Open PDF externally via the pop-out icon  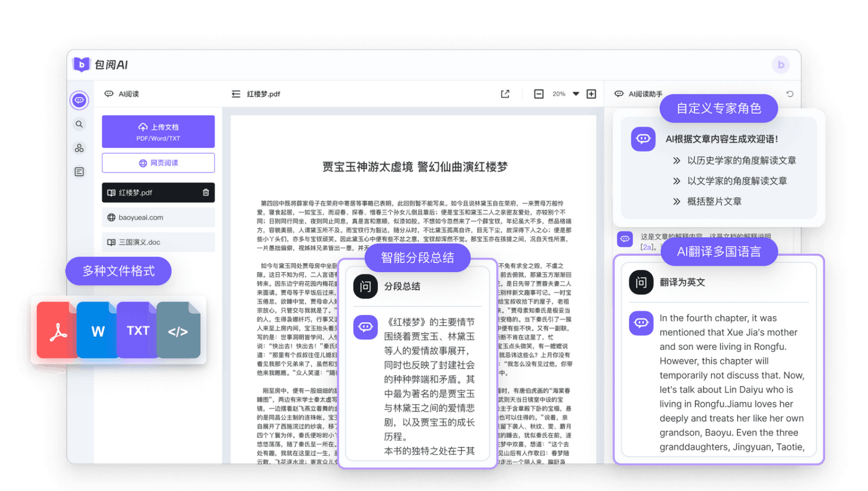(x=505, y=93)
